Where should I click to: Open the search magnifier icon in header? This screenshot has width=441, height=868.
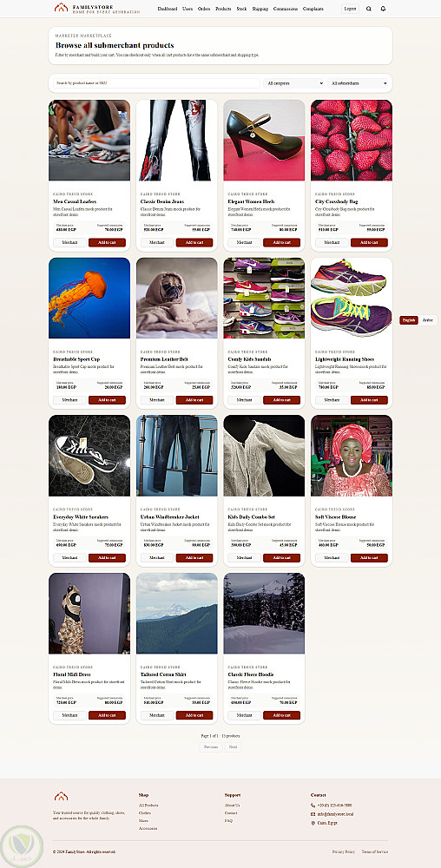point(369,9)
